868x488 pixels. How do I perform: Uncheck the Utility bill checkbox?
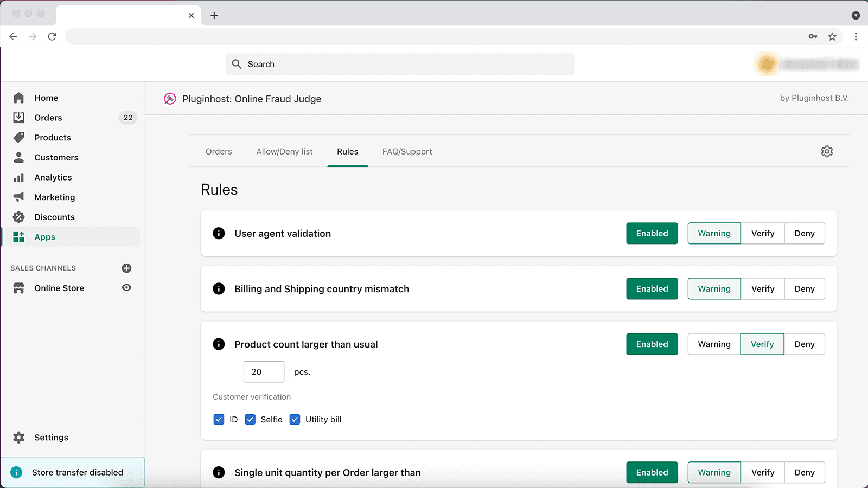coord(295,419)
